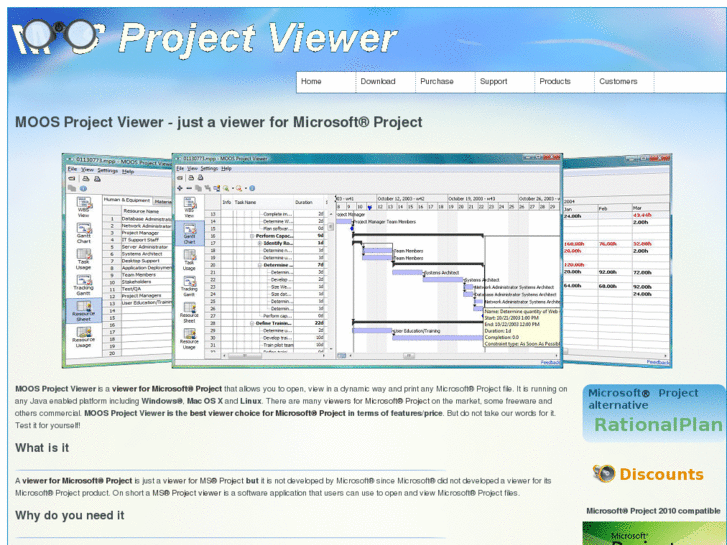The width and height of the screenshot is (727, 545).
Task: Click the "Why do you need it" heading
Action: [70, 516]
